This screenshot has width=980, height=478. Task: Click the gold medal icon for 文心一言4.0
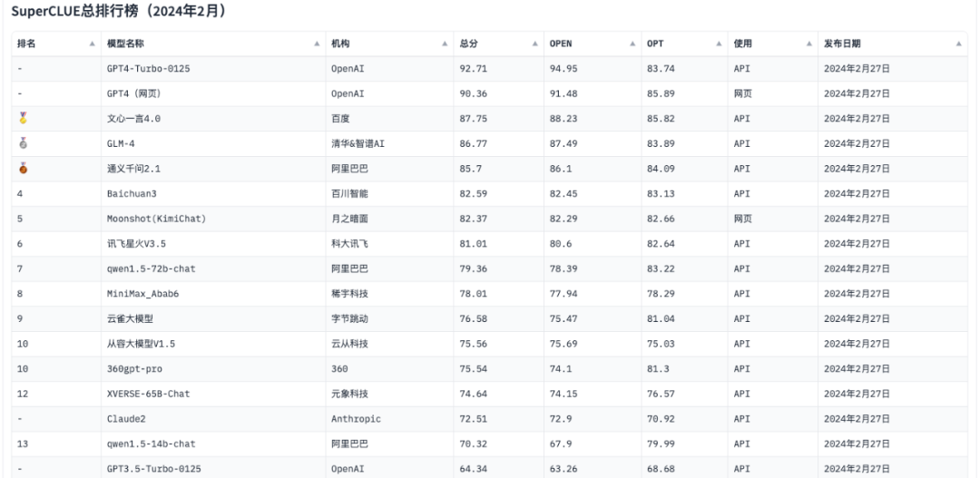click(x=23, y=118)
